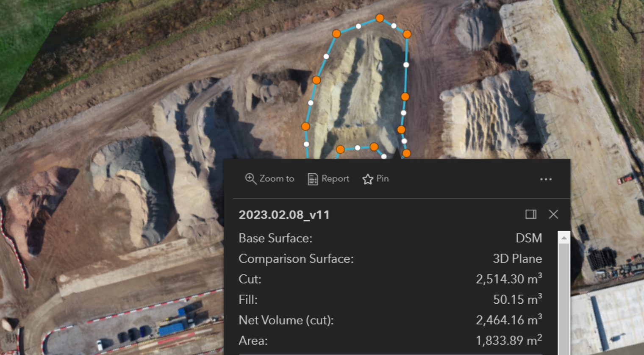Open the three-dot more options menu
644x355 pixels.
point(546,179)
